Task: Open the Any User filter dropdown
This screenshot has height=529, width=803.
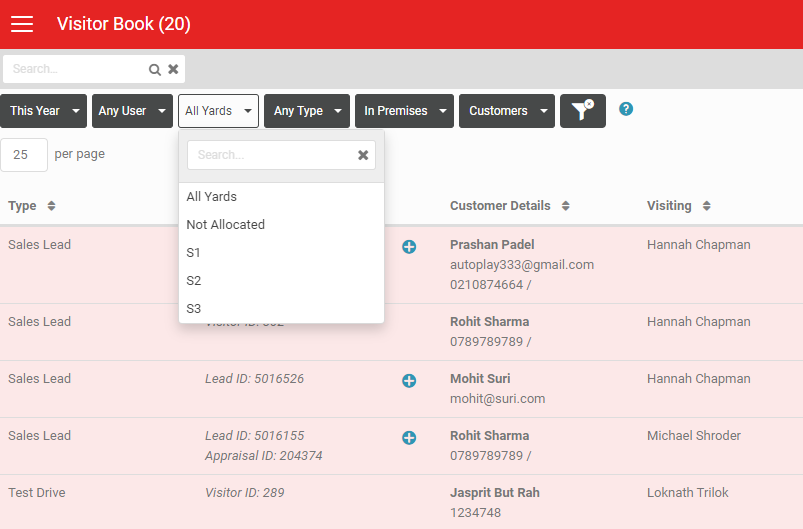Action: pos(132,111)
